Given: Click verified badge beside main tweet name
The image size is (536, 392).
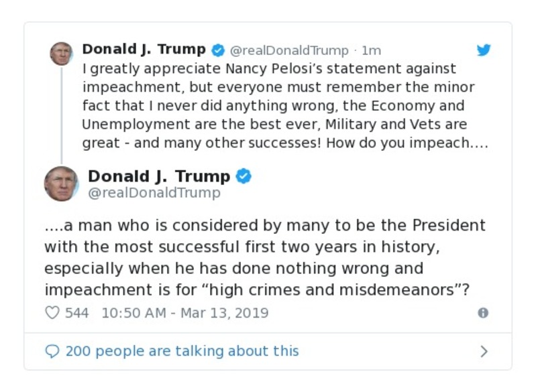Looking at the screenshot, I should coord(244,176).
